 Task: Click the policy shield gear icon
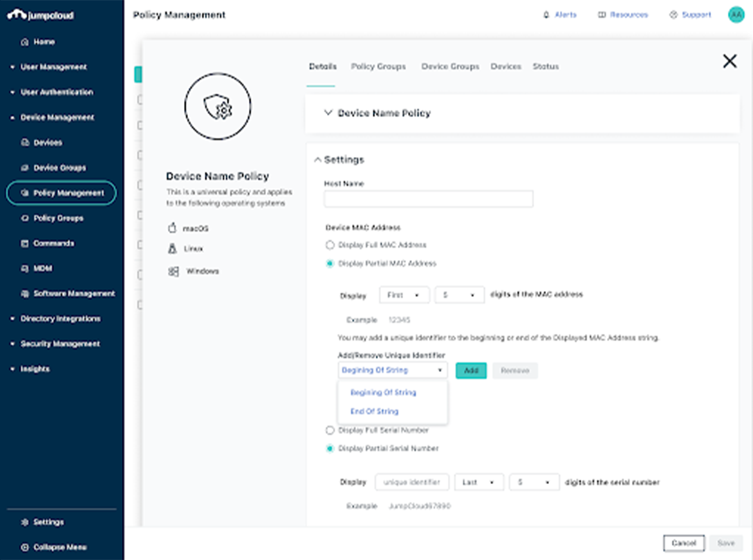218,107
